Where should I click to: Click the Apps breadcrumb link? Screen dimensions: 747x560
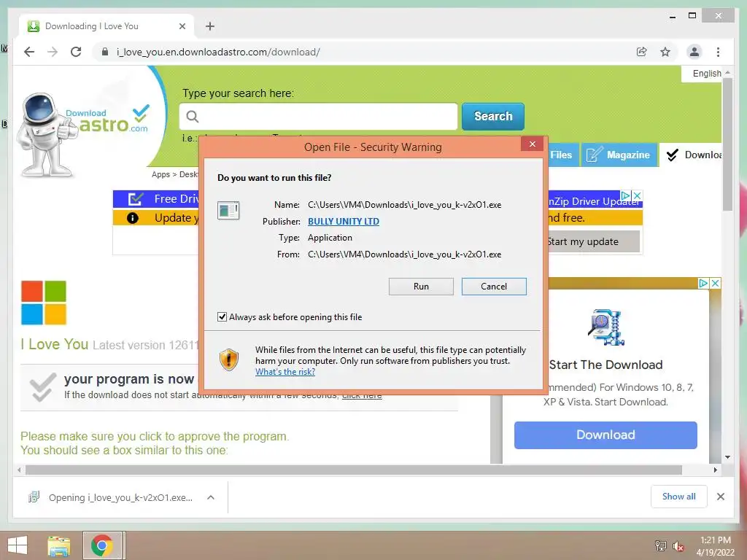[160, 174]
